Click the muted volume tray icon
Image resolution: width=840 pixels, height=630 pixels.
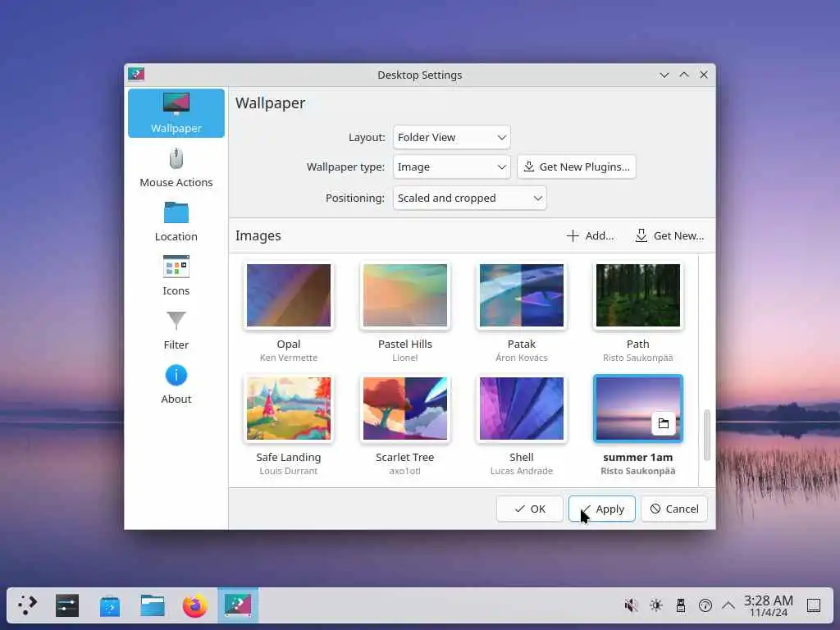point(631,605)
